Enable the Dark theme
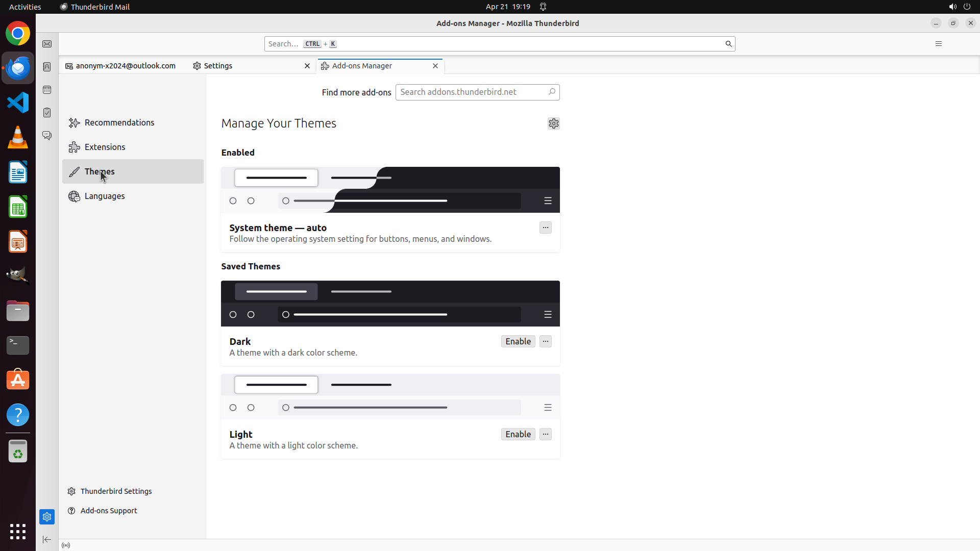Screen dimensions: 980x551 [x=518, y=341]
